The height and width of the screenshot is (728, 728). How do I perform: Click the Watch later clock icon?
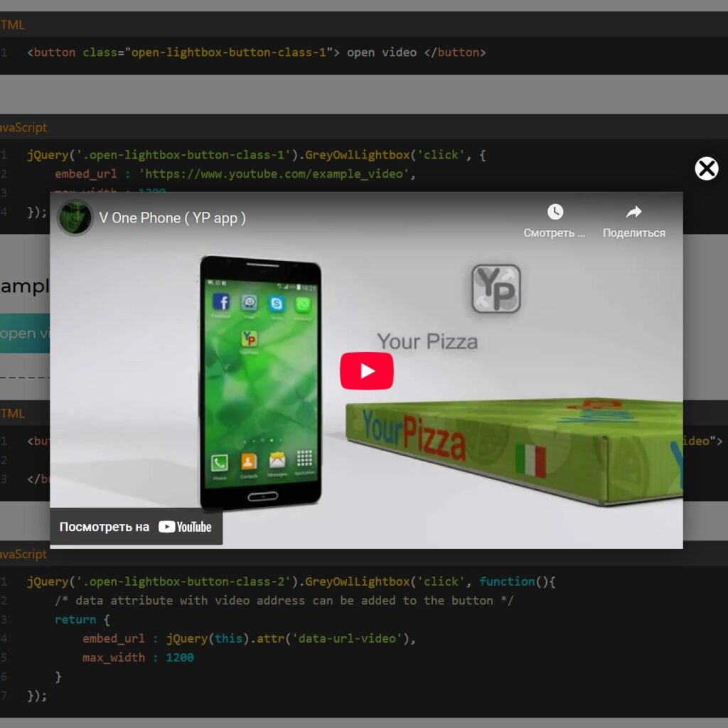coord(555,212)
